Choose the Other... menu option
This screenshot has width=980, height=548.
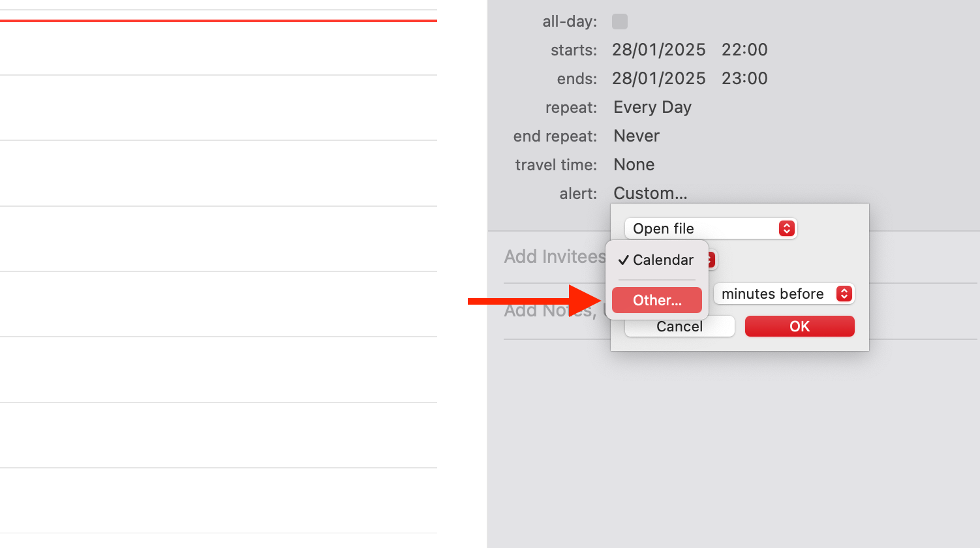tap(657, 300)
